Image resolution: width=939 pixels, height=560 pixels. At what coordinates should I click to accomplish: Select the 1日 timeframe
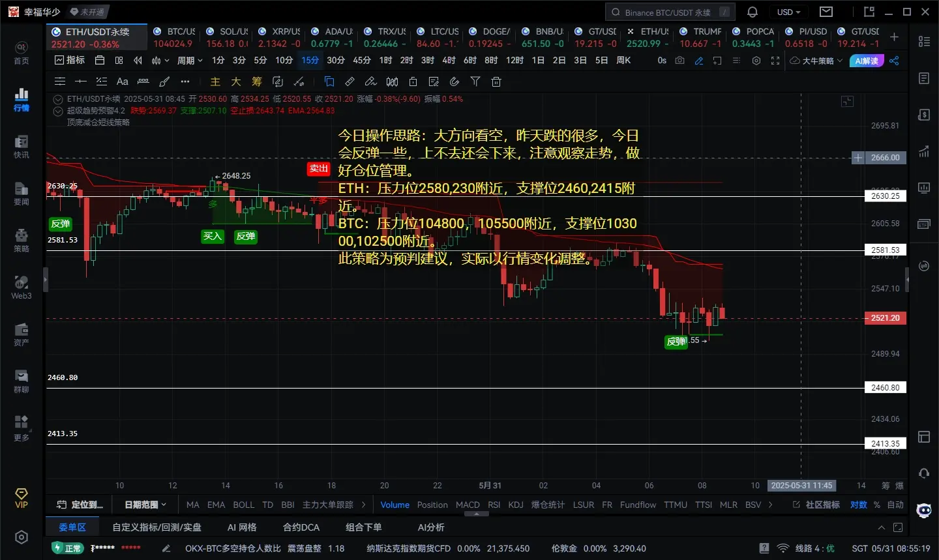[x=538, y=61]
